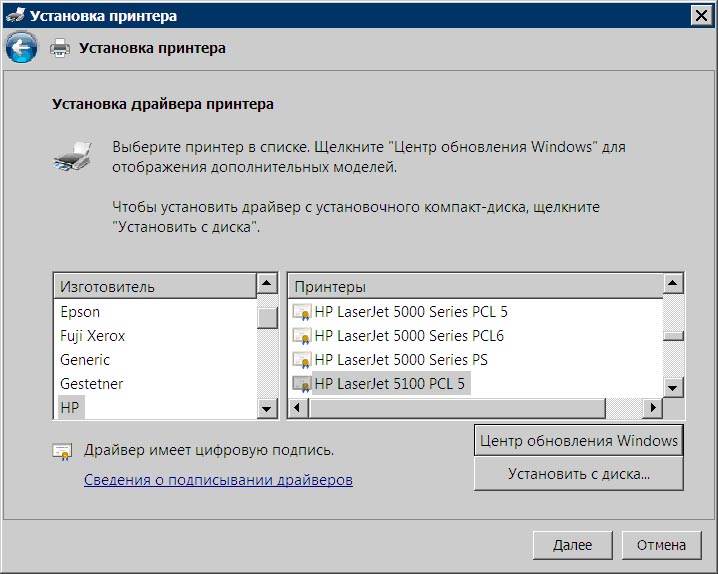This screenshot has height=574, width=718.
Task: Select Fuji Xerox manufacturer
Action: (x=92, y=336)
